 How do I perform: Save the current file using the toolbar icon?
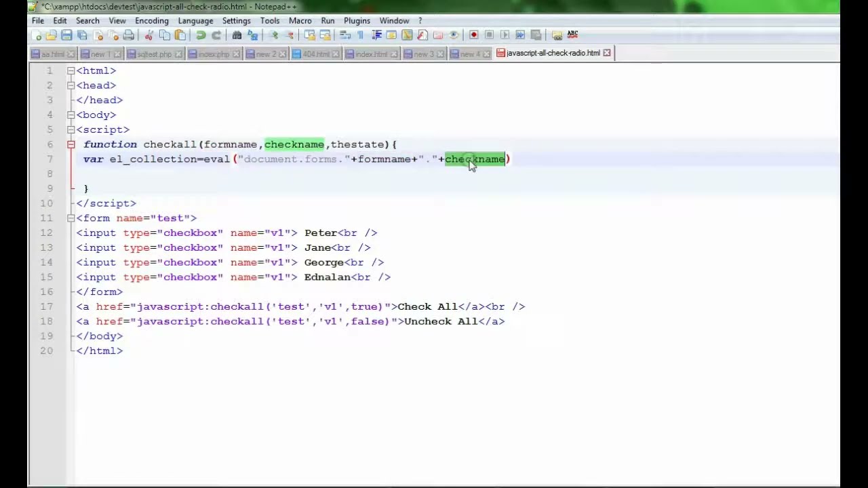(66, 35)
